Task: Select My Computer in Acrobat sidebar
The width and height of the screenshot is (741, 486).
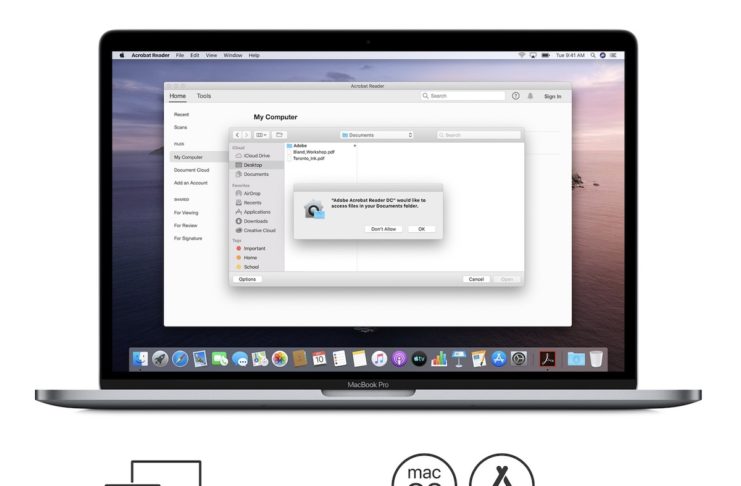Action: pyautogui.click(x=188, y=157)
